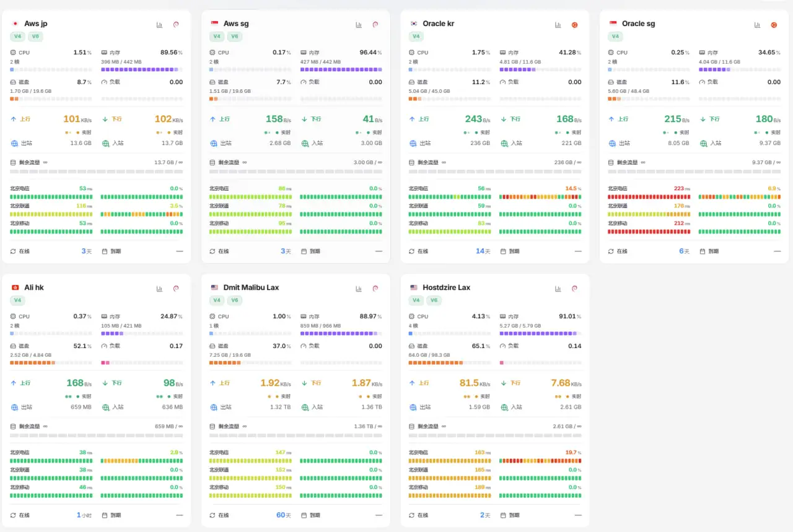Open the Oracle kr server title
This screenshot has height=532, width=793.
pos(439,24)
